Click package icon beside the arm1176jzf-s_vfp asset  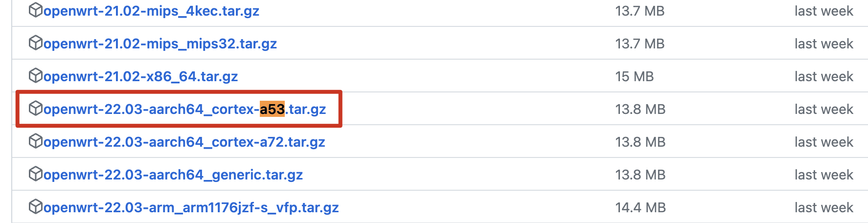point(35,207)
